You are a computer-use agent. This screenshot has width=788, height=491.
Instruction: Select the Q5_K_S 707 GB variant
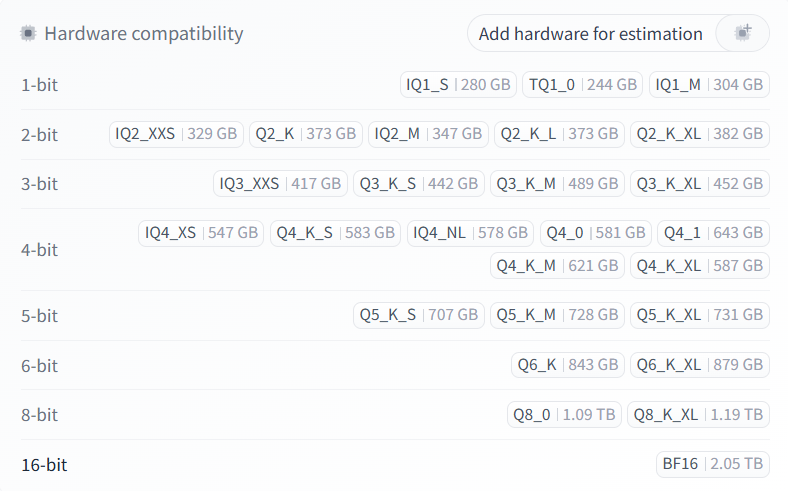pyautogui.click(x=419, y=315)
